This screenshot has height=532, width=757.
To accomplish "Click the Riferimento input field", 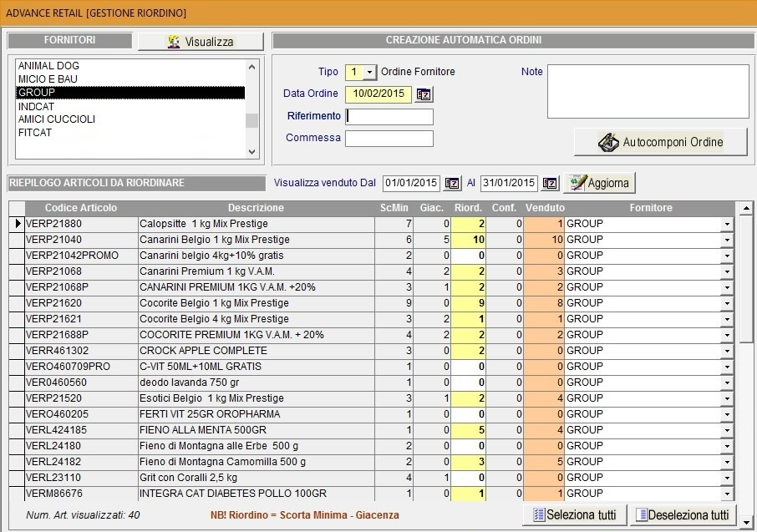I will pos(389,117).
